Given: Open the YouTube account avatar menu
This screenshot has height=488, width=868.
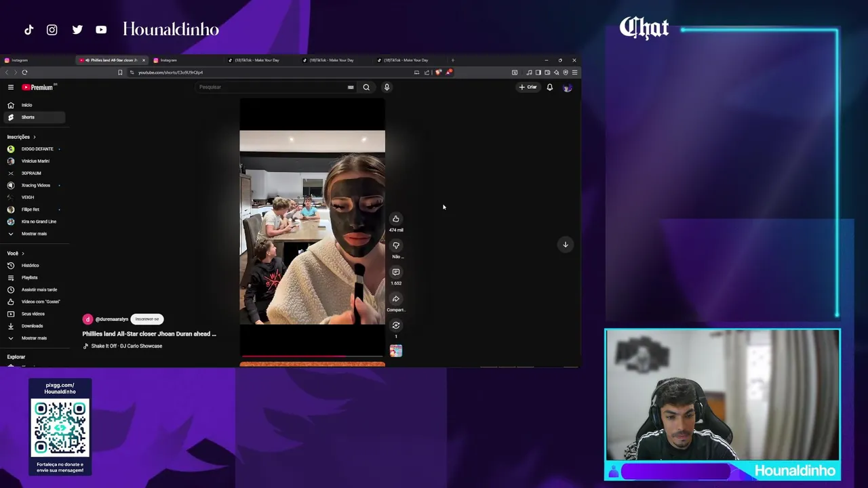Looking at the screenshot, I should [568, 87].
